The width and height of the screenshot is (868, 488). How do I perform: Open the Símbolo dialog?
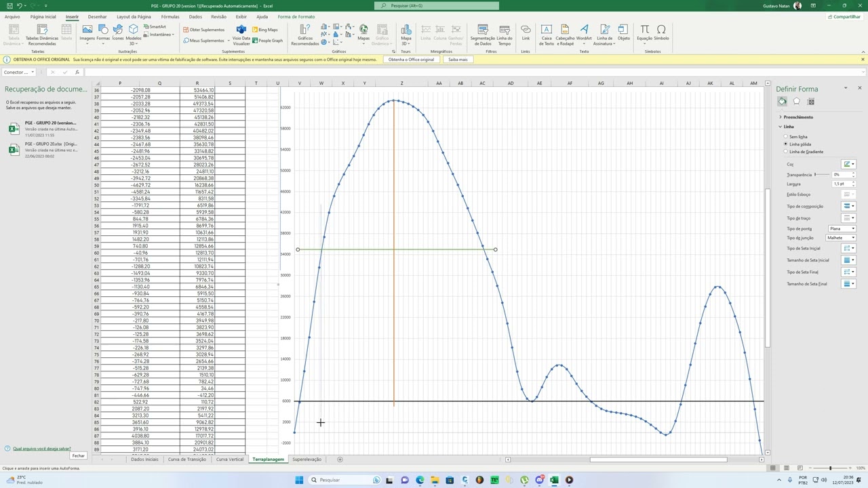(661, 33)
